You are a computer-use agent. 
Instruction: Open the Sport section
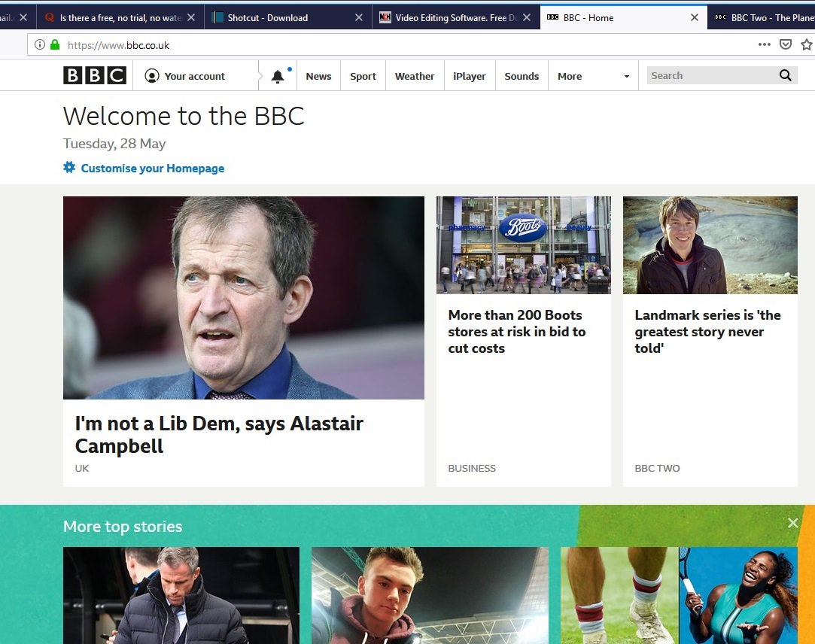(x=363, y=76)
